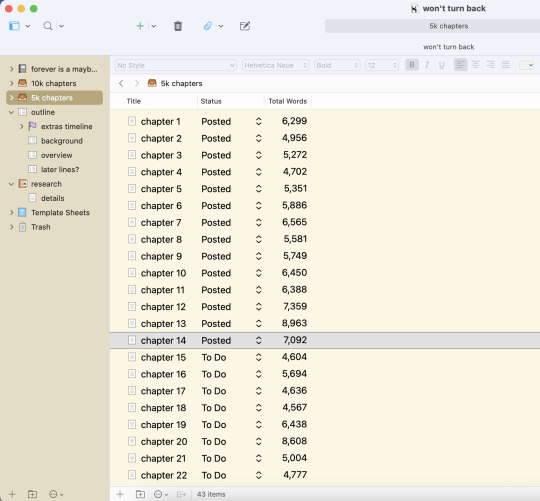
Task: Open the Helvetica Neue font dropdown
Action: (276, 65)
